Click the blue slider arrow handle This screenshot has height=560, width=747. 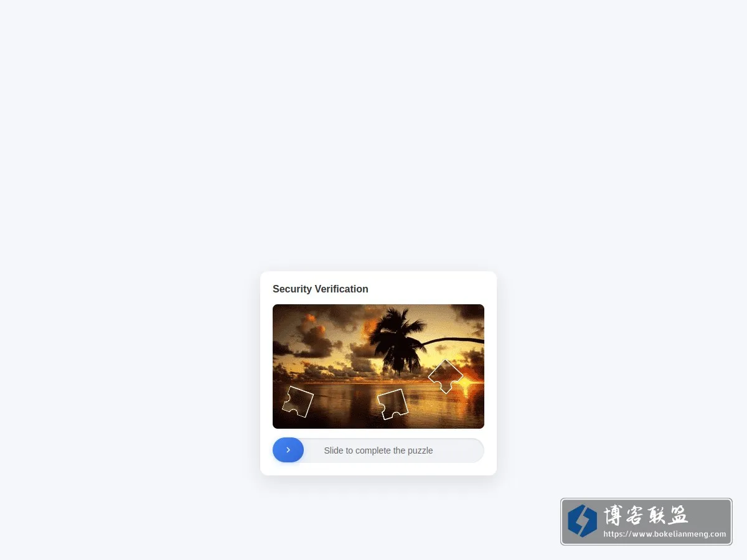[288, 450]
